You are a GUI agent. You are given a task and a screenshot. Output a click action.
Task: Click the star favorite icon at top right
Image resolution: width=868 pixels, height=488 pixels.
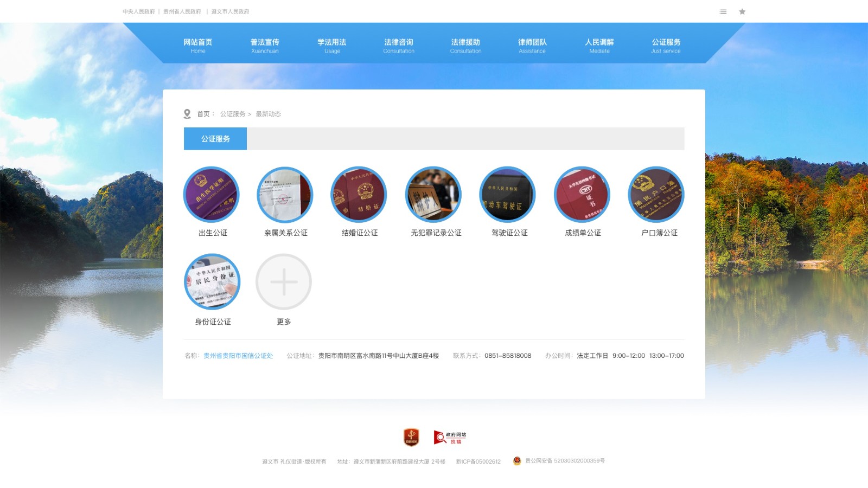742,11
